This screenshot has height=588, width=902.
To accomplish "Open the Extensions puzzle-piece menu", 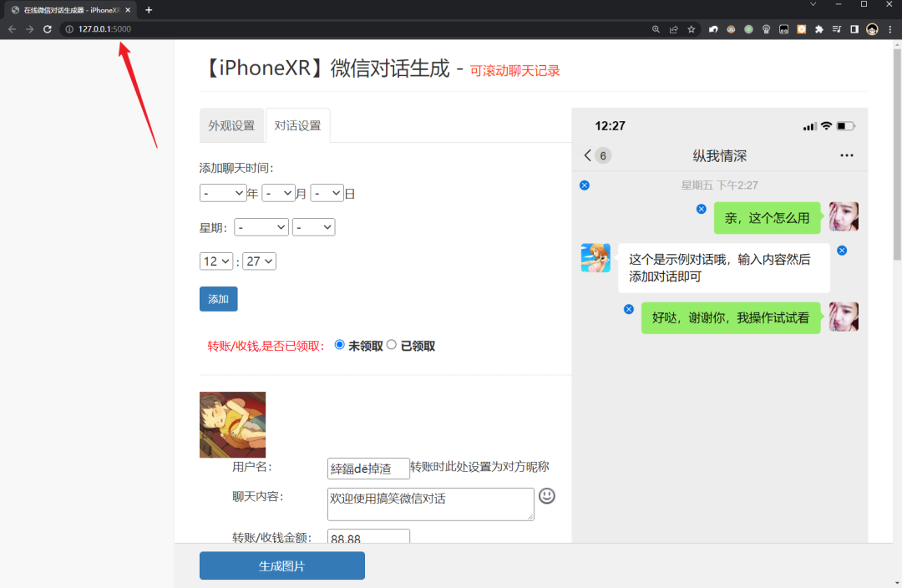I will 819,28.
